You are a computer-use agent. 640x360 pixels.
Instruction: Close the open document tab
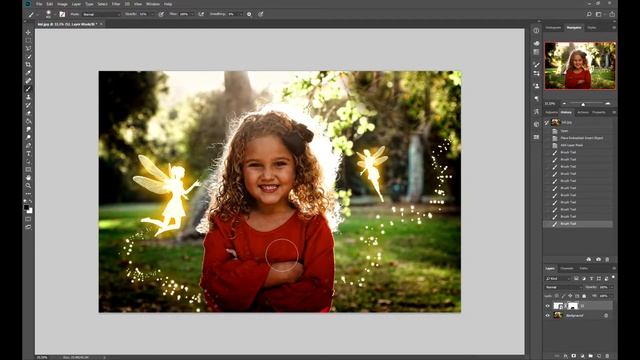[x=101, y=24]
